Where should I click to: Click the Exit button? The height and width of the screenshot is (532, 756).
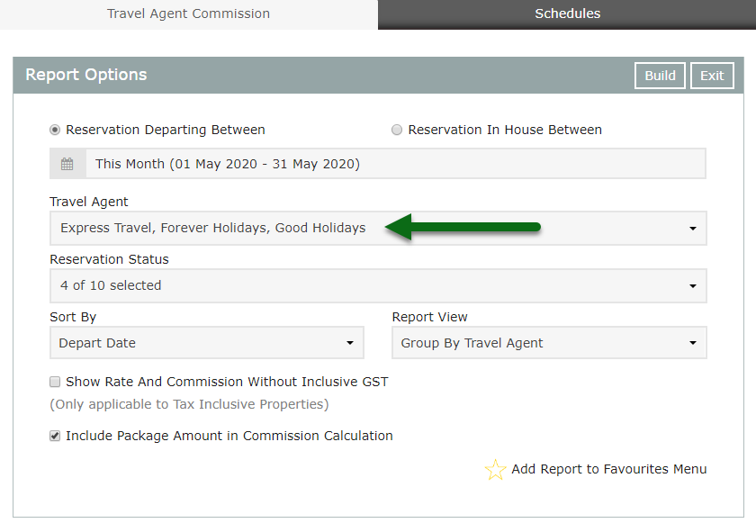712,76
